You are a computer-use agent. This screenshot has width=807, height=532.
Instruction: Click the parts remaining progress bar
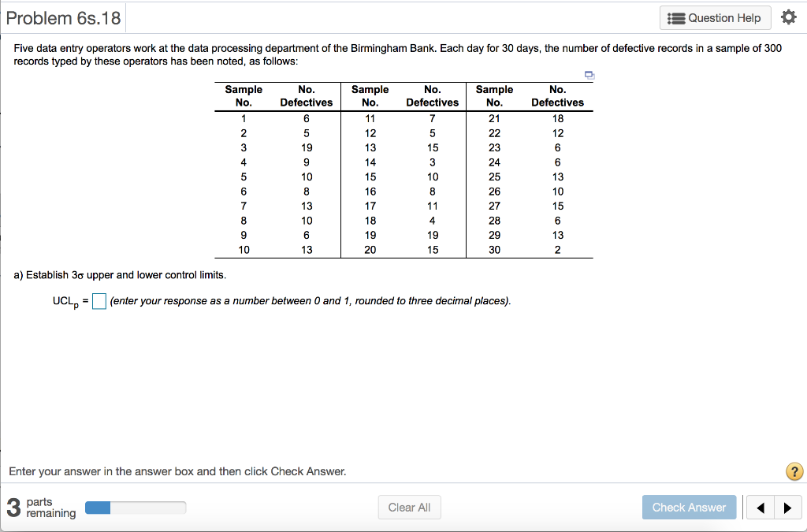[136, 508]
